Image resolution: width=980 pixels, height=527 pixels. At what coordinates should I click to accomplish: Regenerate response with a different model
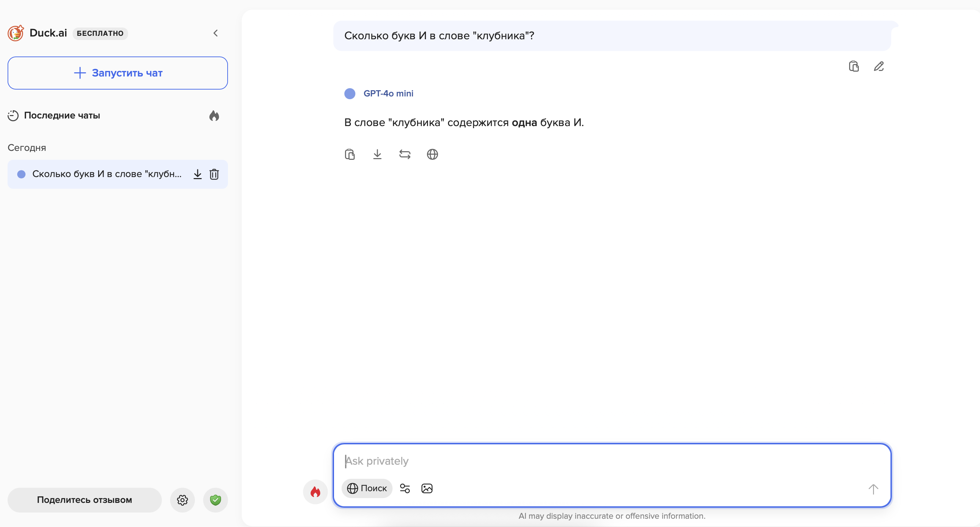tap(405, 155)
